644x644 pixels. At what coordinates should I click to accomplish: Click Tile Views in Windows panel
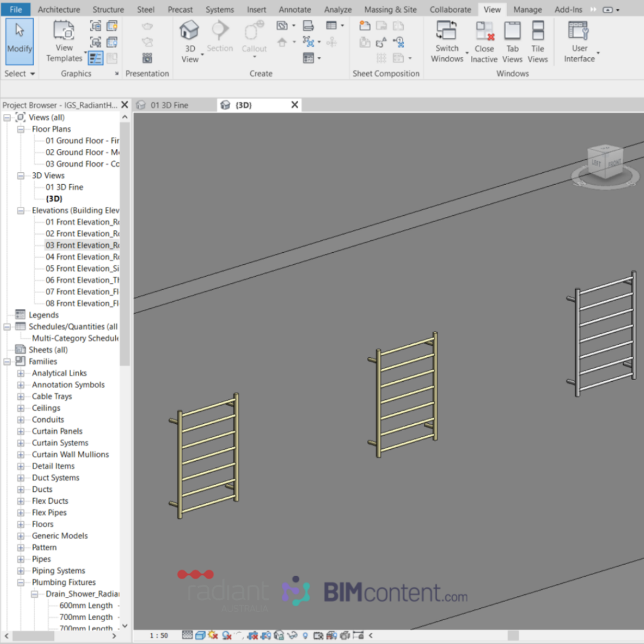point(538,42)
